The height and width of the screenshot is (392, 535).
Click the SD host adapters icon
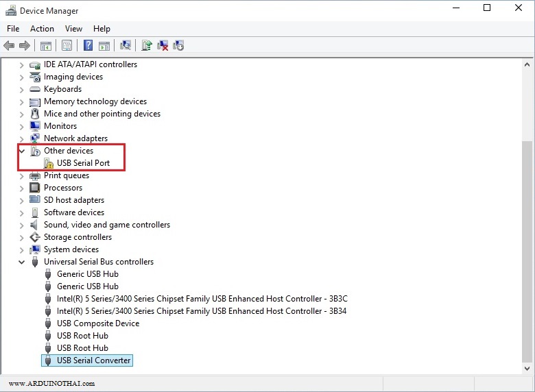click(x=35, y=199)
